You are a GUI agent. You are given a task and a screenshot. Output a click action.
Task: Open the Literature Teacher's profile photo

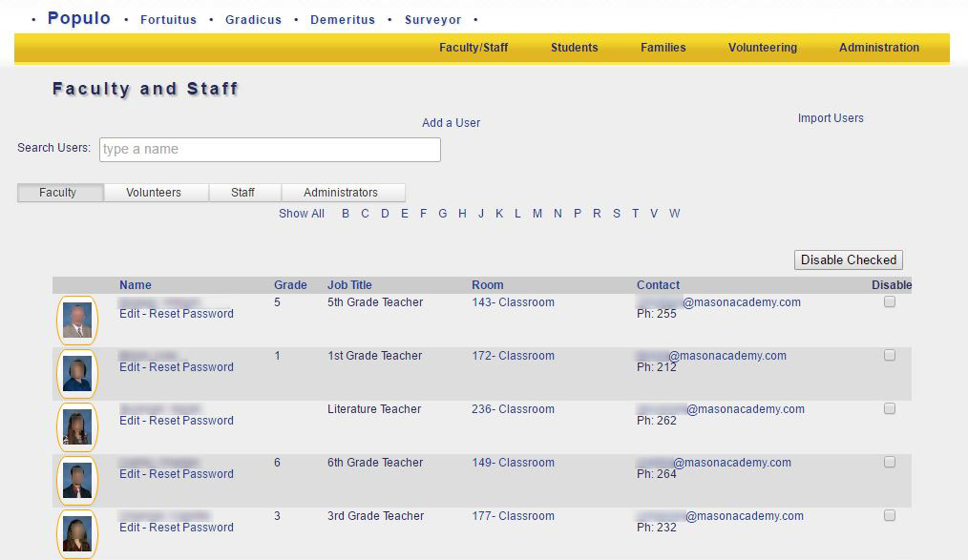pyautogui.click(x=77, y=427)
